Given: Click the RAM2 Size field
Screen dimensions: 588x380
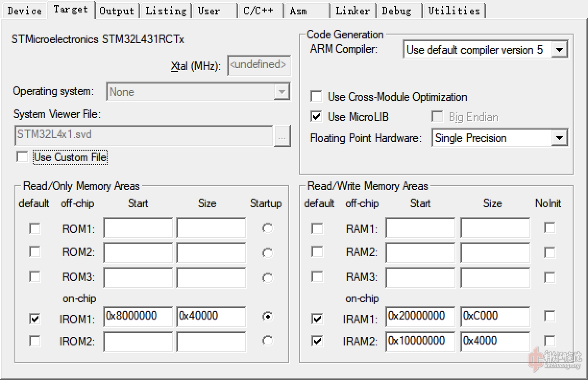Looking at the screenshot, I should click(x=495, y=252).
